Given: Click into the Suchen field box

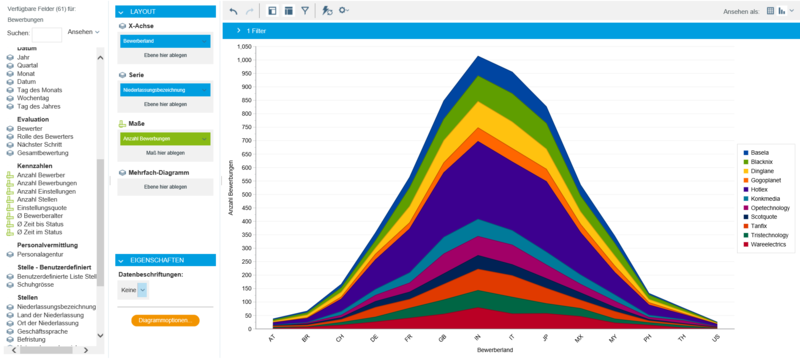Looking at the screenshot, I should (x=47, y=35).
